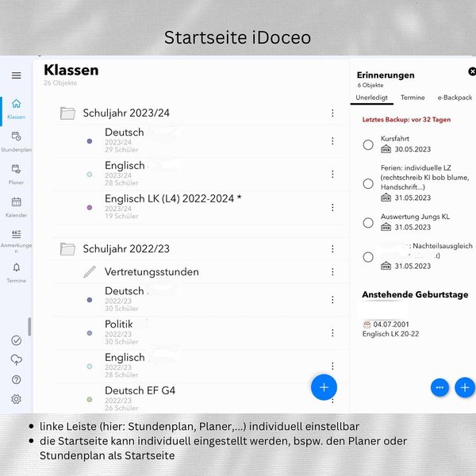
Task: Open options menu for Schuljahr 2022/23
Action: pyautogui.click(x=332, y=249)
